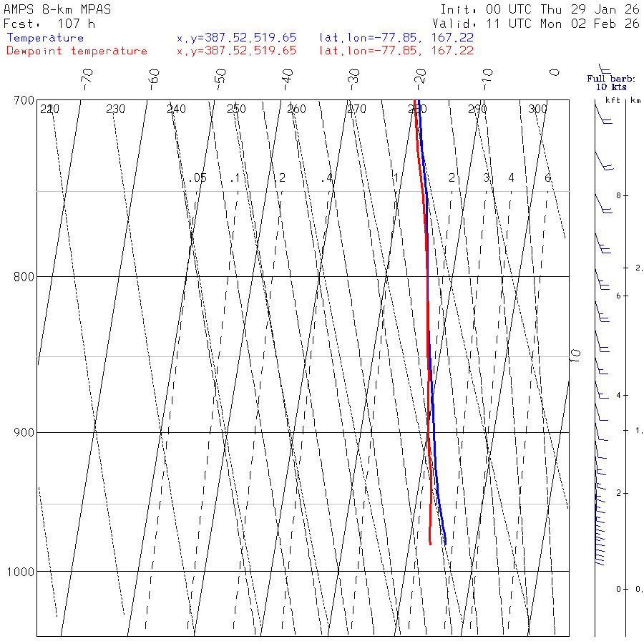Click the 240 potential temperature label

pos(176,109)
